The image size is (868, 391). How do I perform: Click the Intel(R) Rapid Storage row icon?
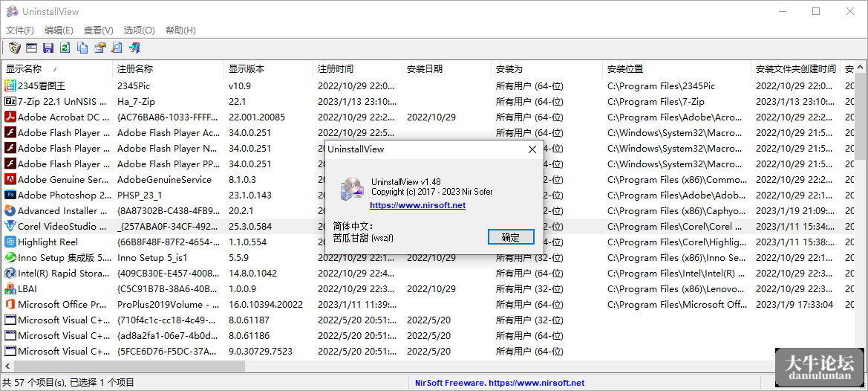tap(10, 273)
